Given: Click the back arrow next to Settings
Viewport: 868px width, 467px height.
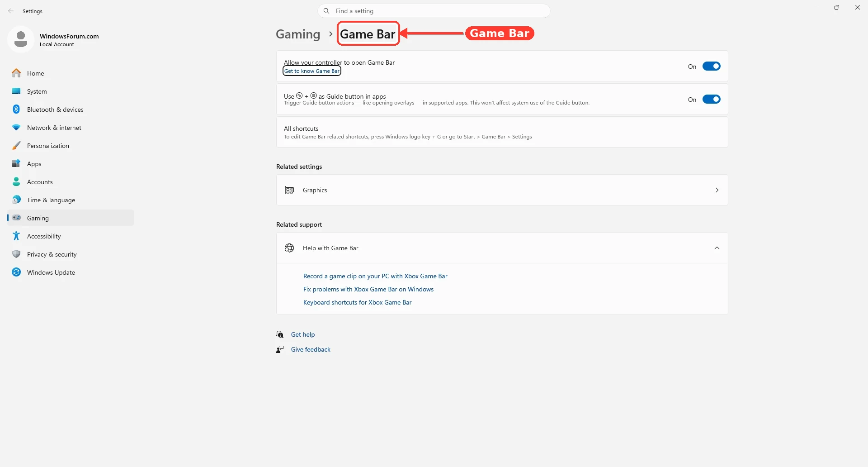Looking at the screenshot, I should (11, 11).
